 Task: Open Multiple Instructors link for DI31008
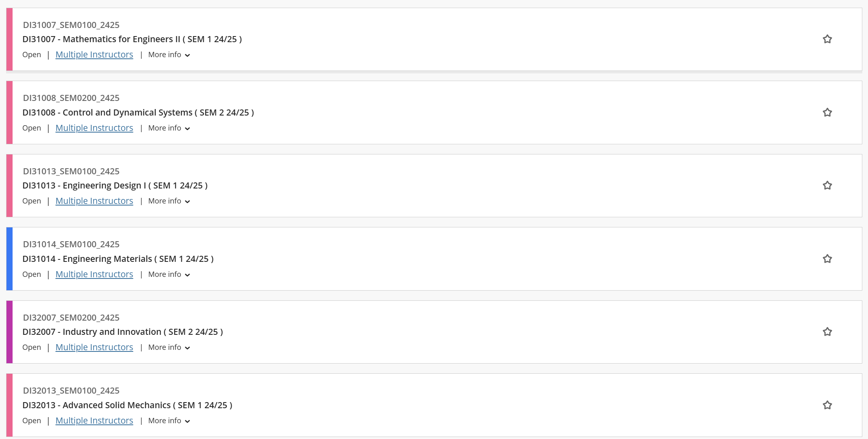[94, 128]
